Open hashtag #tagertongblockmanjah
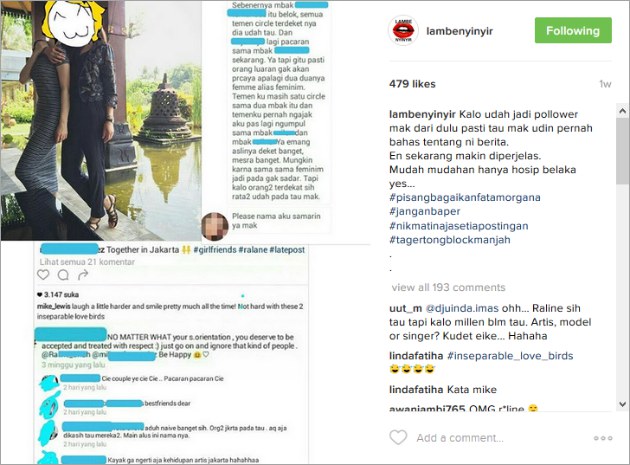The image size is (630, 465). tap(450, 240)
